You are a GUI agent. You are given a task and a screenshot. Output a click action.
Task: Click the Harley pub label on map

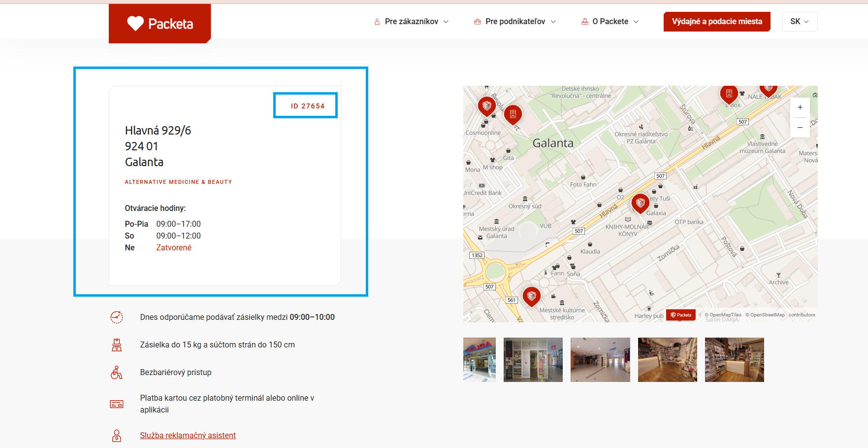[x=649, y=316]
